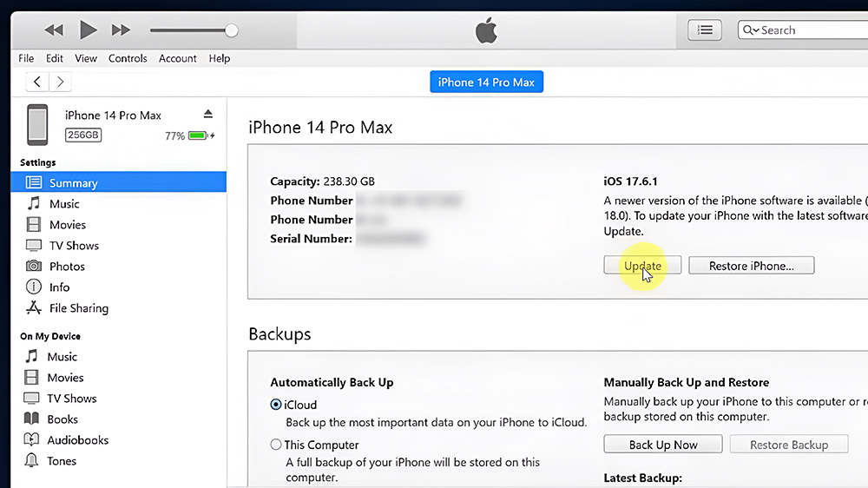Click the rewind playback button
868x488 pixels.
[x=54, y=30]
